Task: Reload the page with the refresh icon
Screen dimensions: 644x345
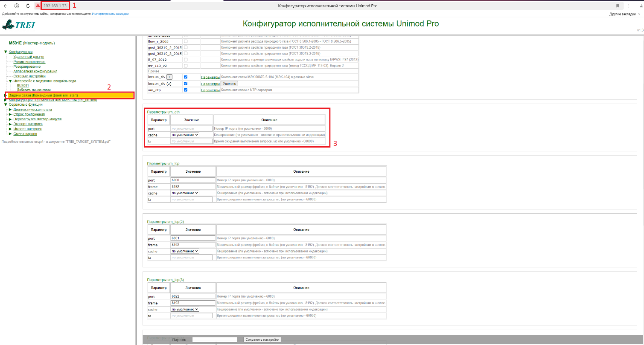Action: (28, 6)
